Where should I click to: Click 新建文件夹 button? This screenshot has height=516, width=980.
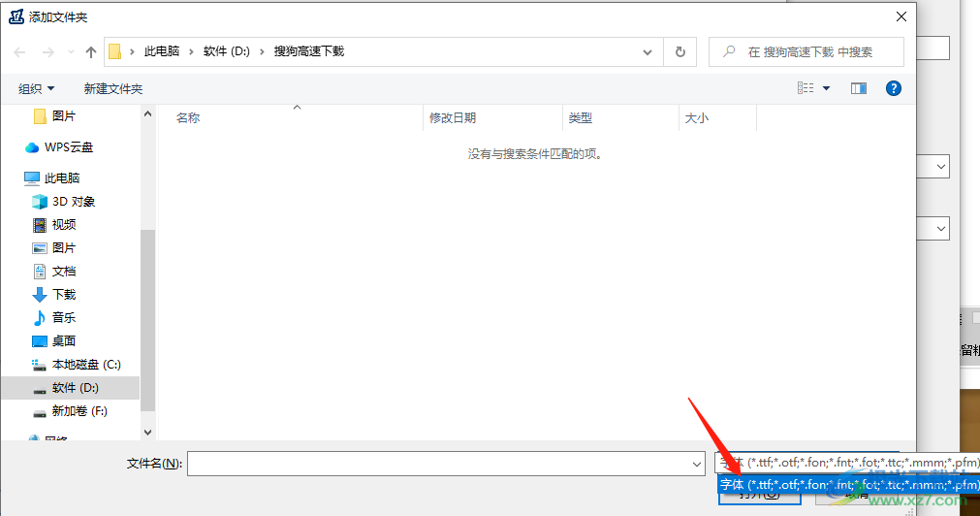(x=113, y=89)
